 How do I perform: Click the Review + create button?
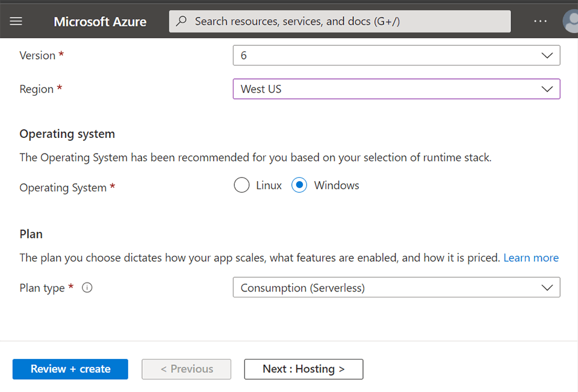(x=70, y=369)
